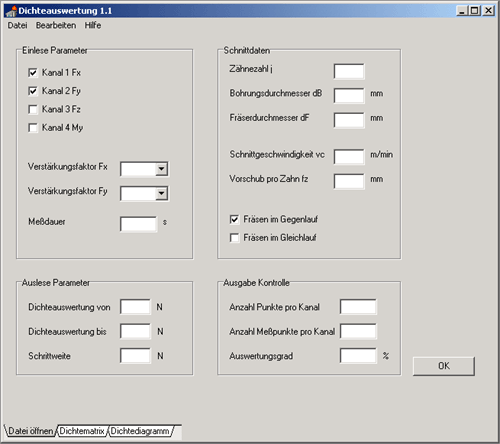Open the Datei menu
Image resolution: width=500 pixels, height=444 pixels.
click(17, 25)
